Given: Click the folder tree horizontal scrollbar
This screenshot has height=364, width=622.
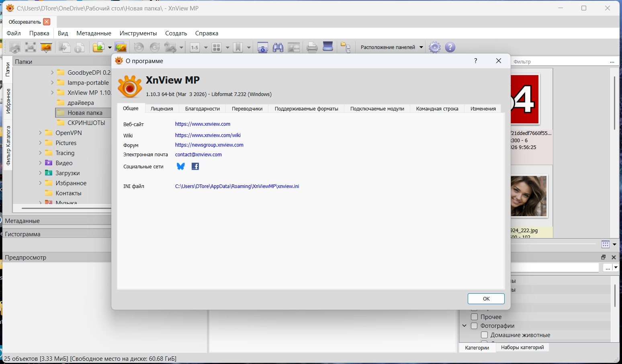Looking at the screenshot, I should [x=66, y=209].
